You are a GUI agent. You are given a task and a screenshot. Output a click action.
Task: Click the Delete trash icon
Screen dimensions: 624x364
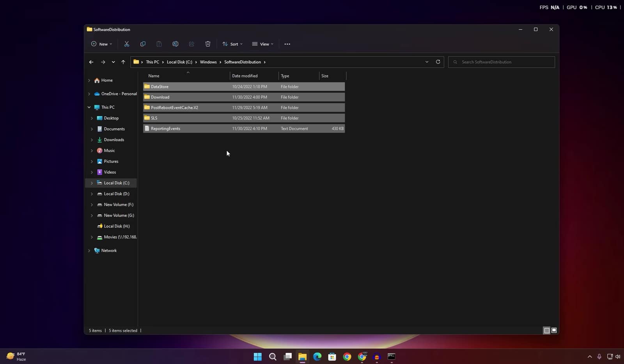208,44
